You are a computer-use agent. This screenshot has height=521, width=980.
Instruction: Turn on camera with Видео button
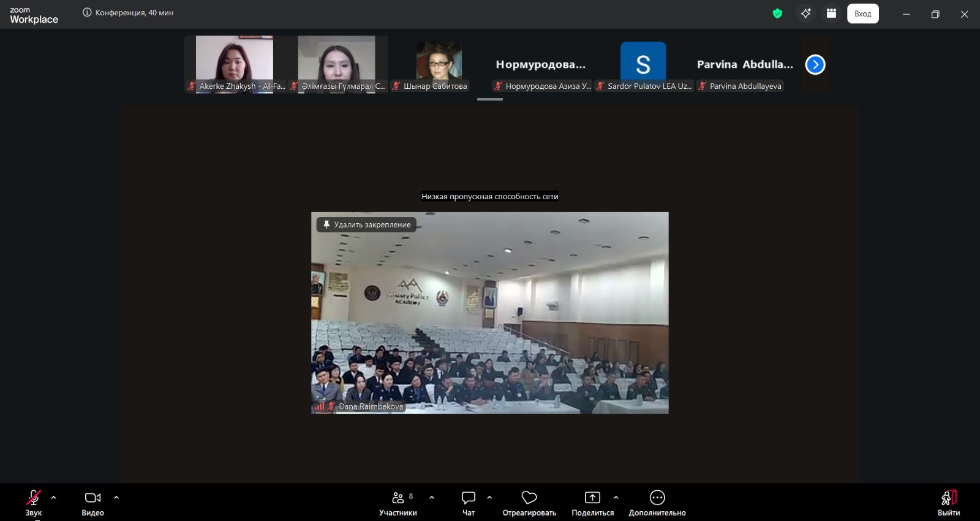[93, 503]
